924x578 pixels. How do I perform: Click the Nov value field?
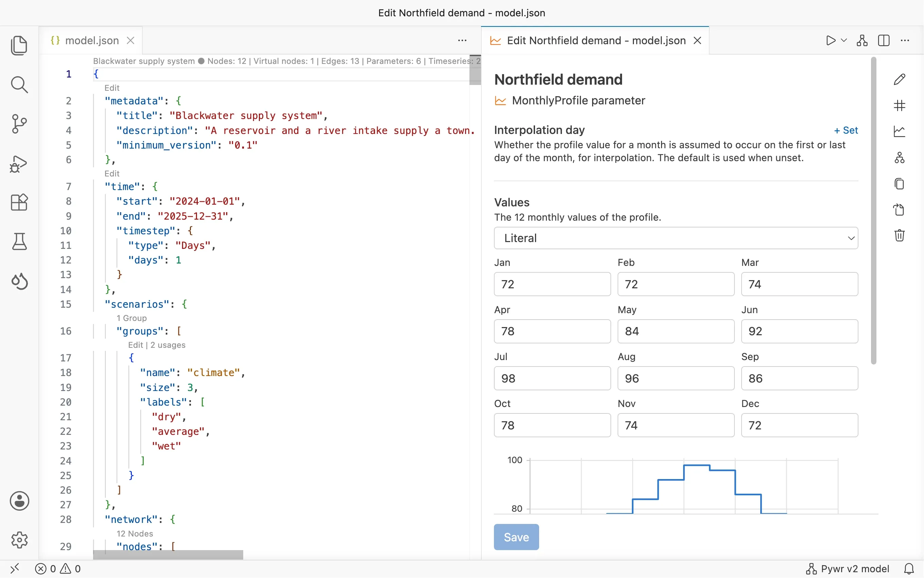tap(676, 425)
